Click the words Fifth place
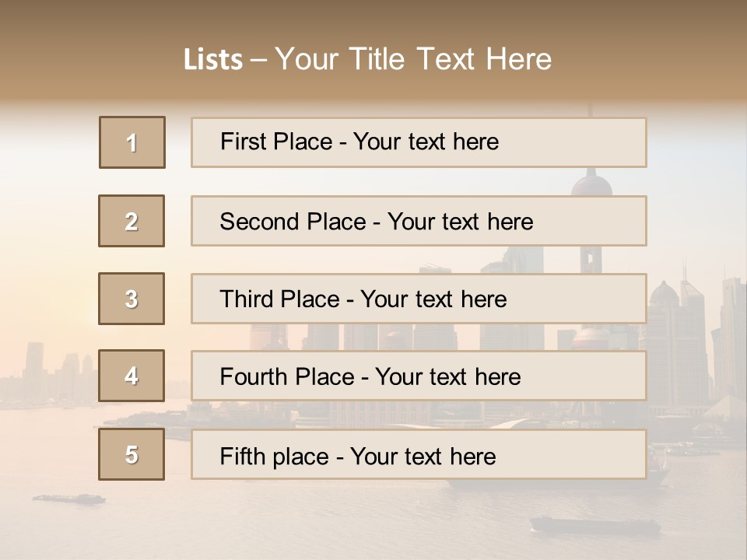 (x=275, y=457)
